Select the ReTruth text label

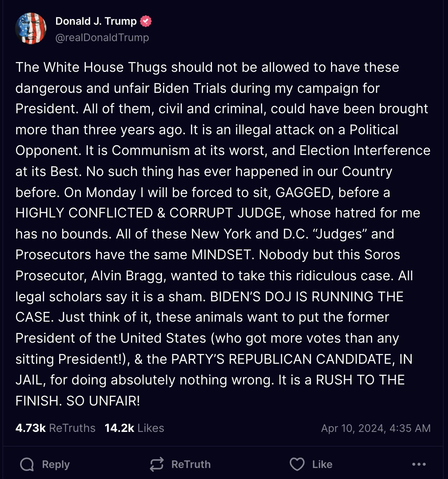click(x=191, y=464)
